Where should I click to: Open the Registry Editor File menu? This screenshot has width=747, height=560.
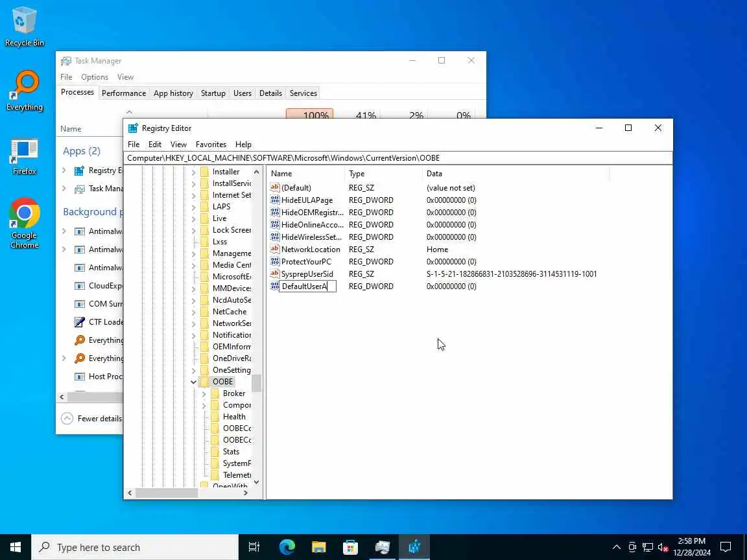pyautogui.click(x=134, y=145)
